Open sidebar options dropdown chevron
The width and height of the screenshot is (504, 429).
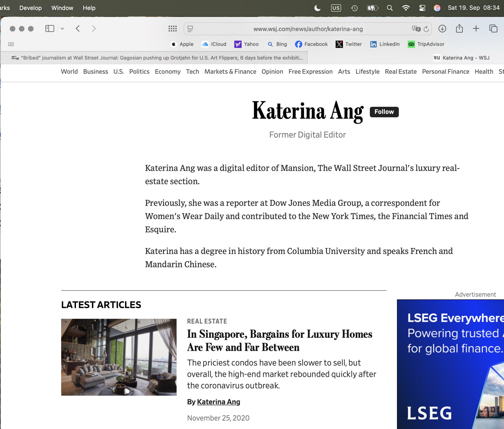tap(62, 29)
